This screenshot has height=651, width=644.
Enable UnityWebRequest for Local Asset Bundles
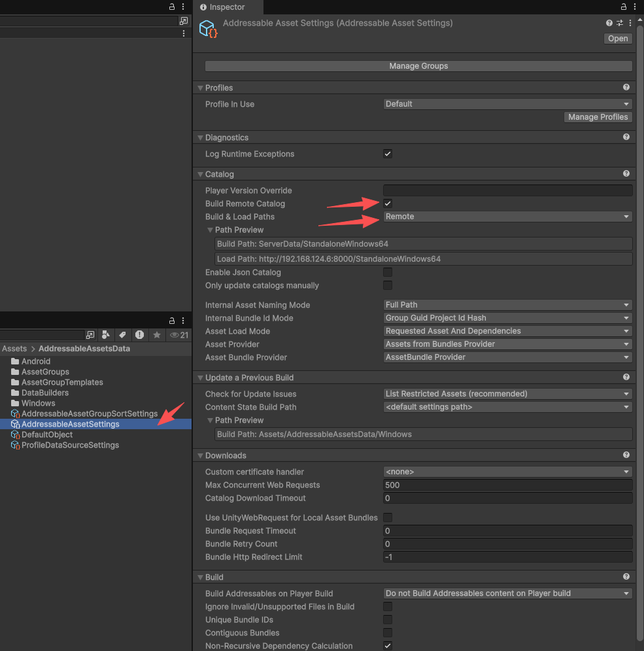tap(388, 518)
